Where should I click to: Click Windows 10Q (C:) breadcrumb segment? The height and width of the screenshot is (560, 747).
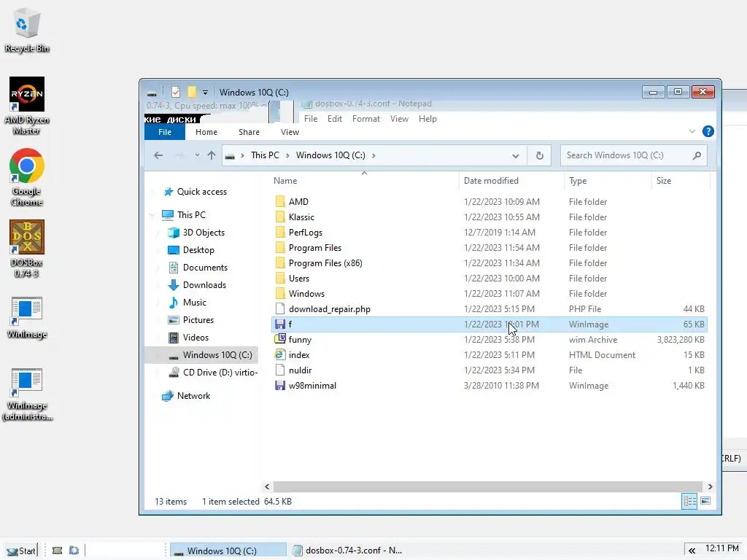(x=330, y=155)
